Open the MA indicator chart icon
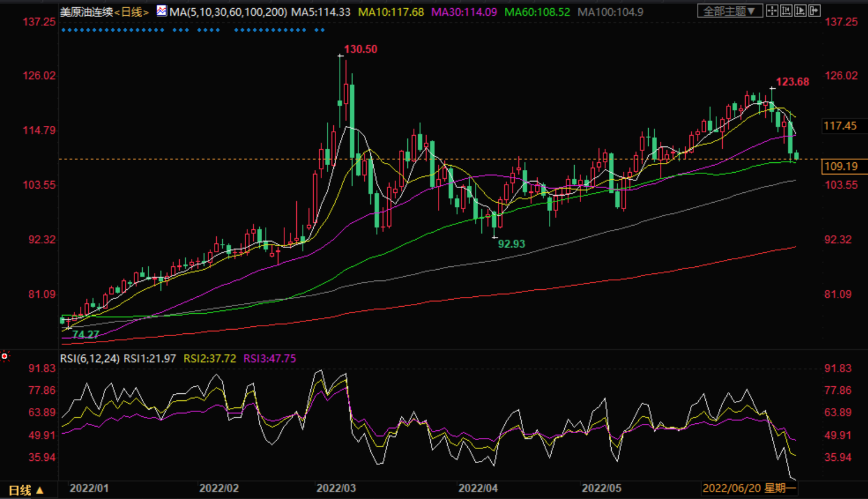This screenshot has height=499, width=868. tap(161, 11)
